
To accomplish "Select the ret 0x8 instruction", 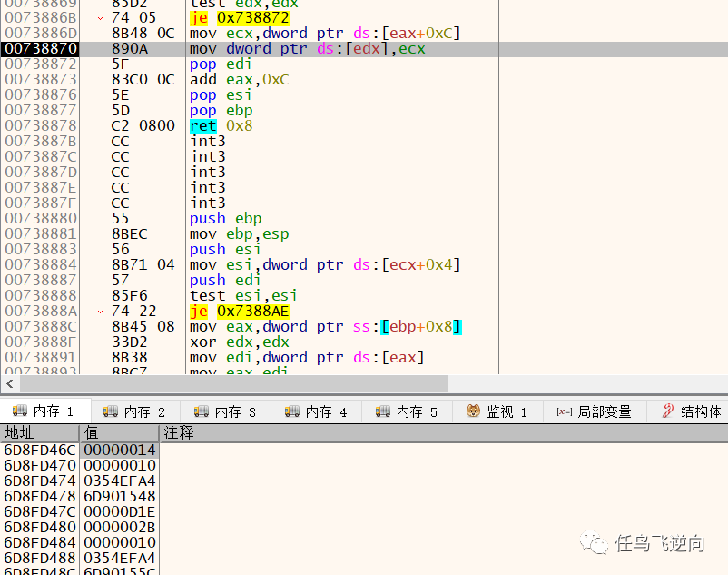I will coord(221,126).
